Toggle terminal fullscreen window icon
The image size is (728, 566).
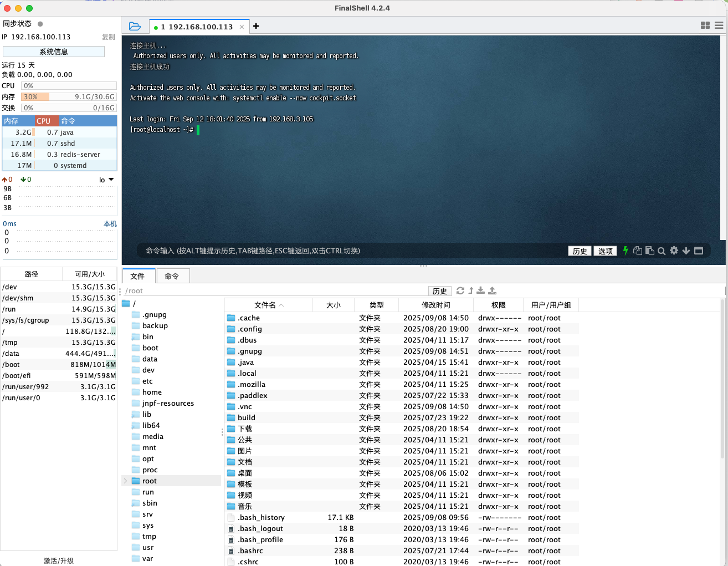[699, 251]
